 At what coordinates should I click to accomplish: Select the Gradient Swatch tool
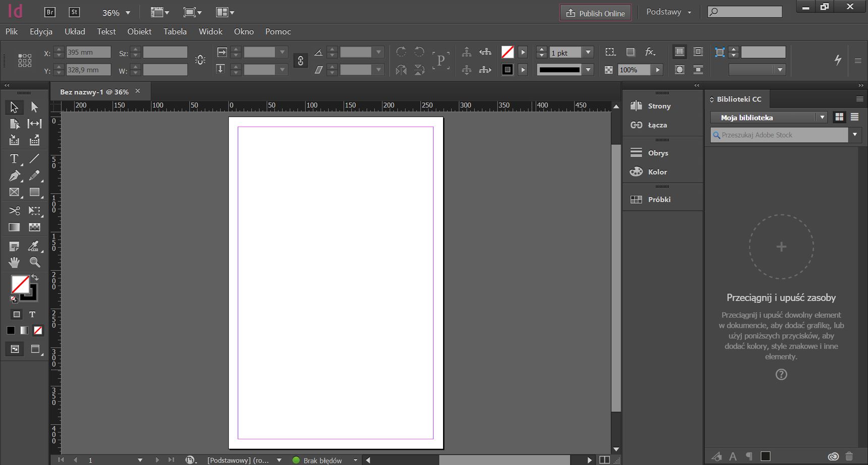[x=14, y=227]
